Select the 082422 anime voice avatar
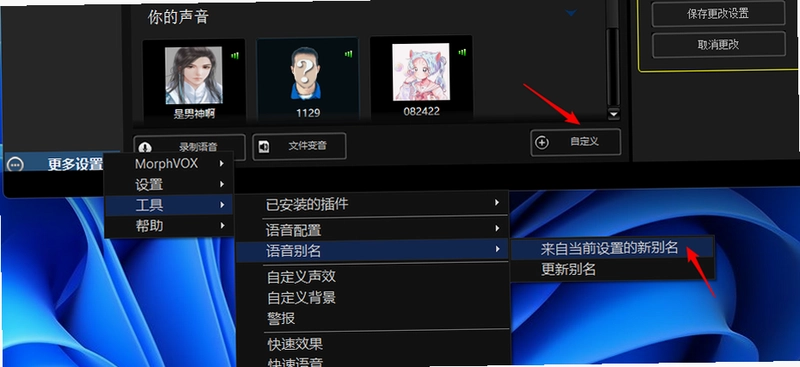800x367 pixels. click(x=421, y=71)
